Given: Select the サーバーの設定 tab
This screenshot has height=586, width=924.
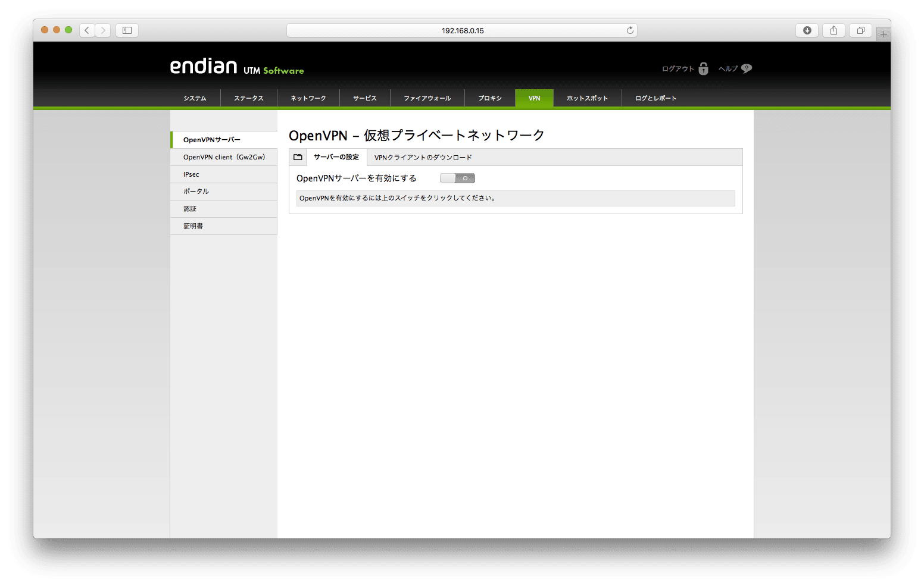Looking at the screenshot, I should [x=336, y=157].
